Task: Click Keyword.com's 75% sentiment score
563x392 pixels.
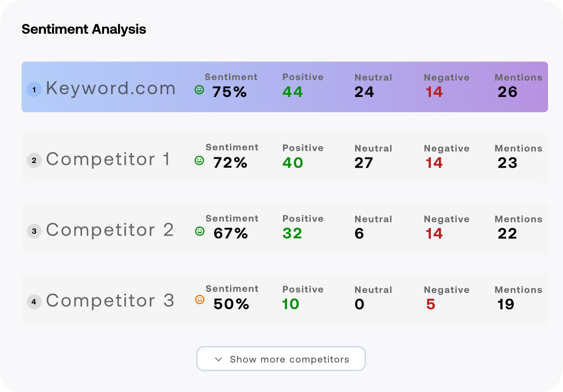Action: (x=230, y=92)
